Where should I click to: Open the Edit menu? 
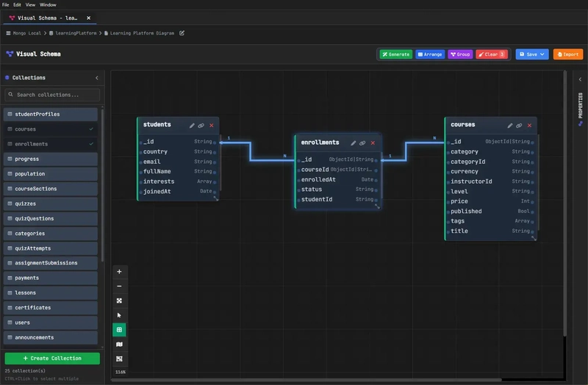(17, 4)
